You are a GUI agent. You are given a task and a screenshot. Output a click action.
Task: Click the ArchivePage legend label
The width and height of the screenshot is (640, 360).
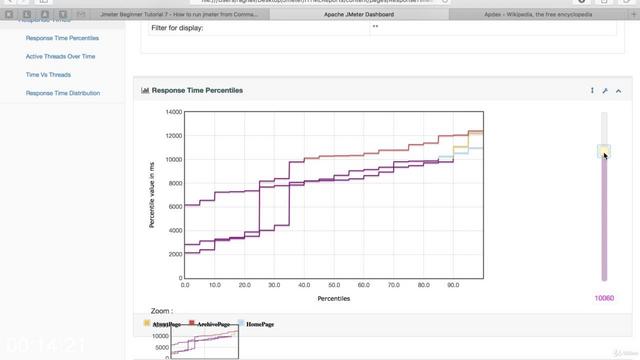[213, 324]
